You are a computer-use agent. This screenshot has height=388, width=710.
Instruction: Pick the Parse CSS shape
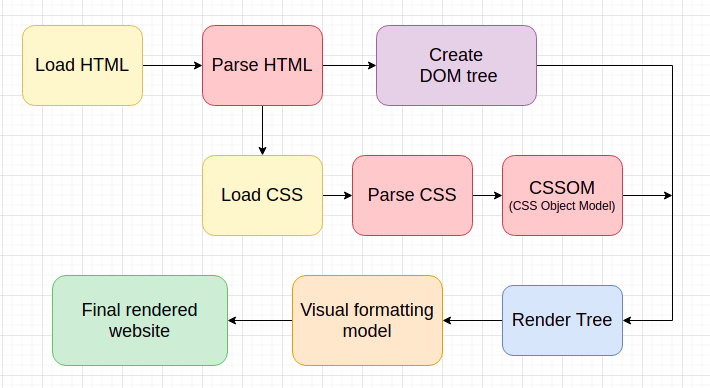pyautogui.click(x=413, y=195)
